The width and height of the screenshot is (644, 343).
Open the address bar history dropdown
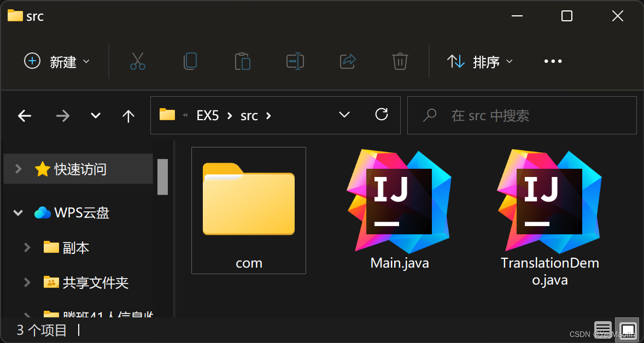pyautogui.click(x=344, y=115)
